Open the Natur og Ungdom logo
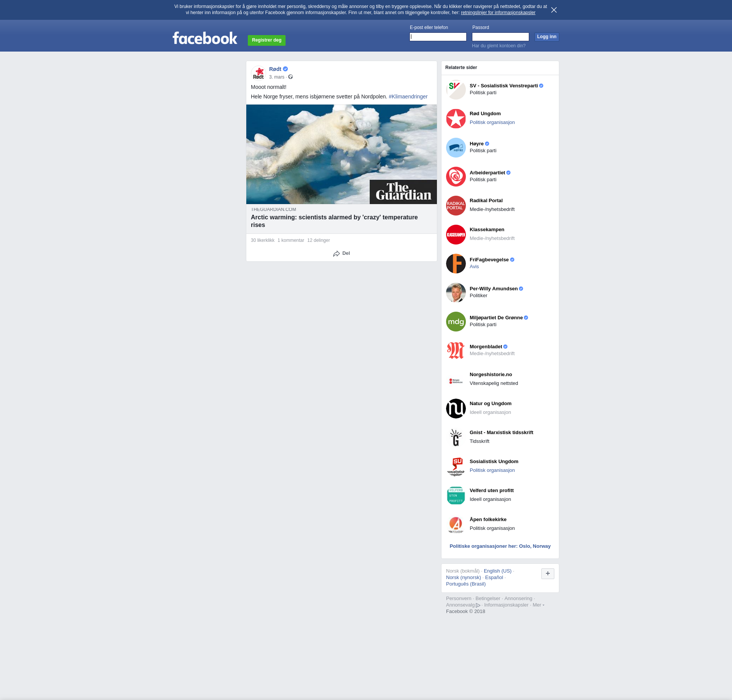 coord(456,409)
